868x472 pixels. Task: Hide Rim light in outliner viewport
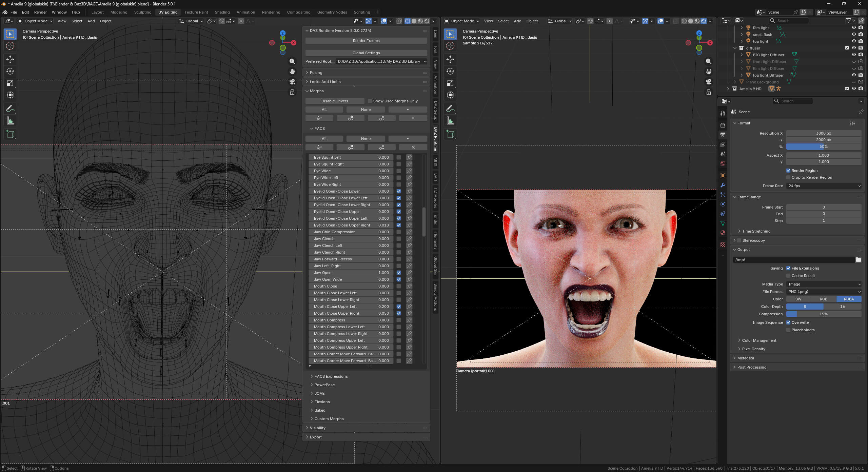tap(854, 28)
